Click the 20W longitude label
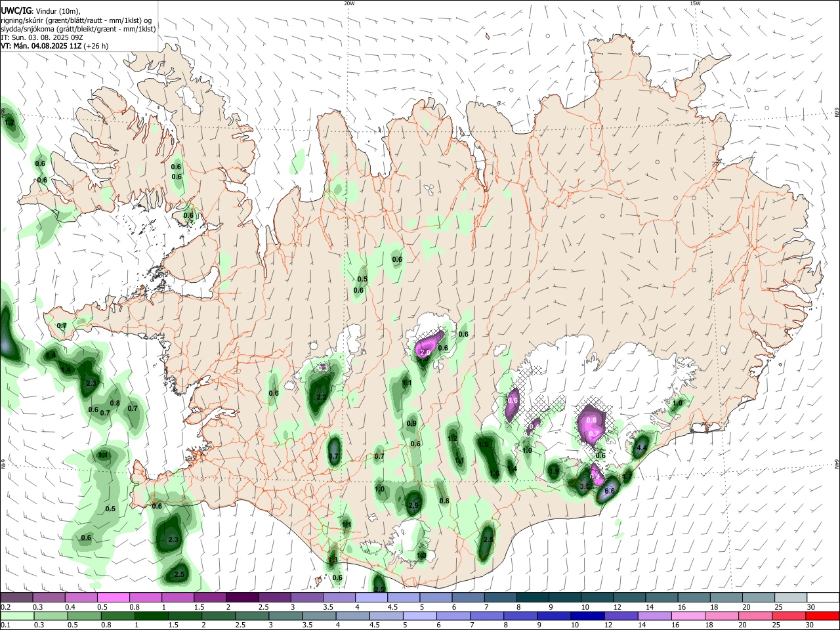Viewport: 840px width, 630px height. tap(350, 3)
